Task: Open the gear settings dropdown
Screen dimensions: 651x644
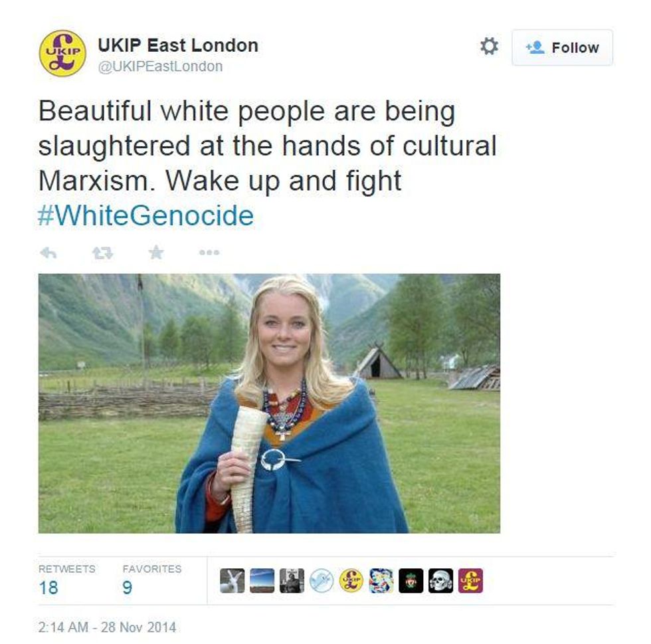Action: (489, 46)
